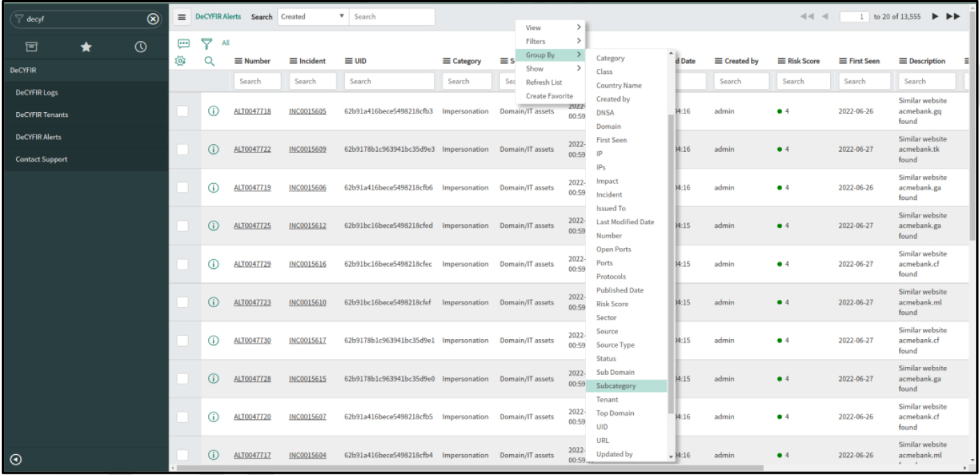Preview record ALT0047719 info icon
Screen dimensions: 980x475
214,187
